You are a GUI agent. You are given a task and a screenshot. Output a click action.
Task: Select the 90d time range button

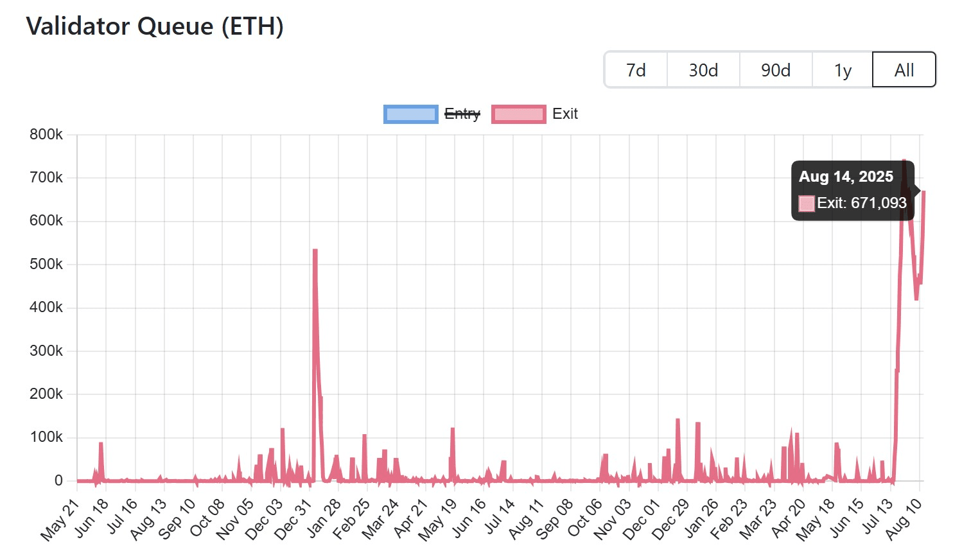pos(775,70)
